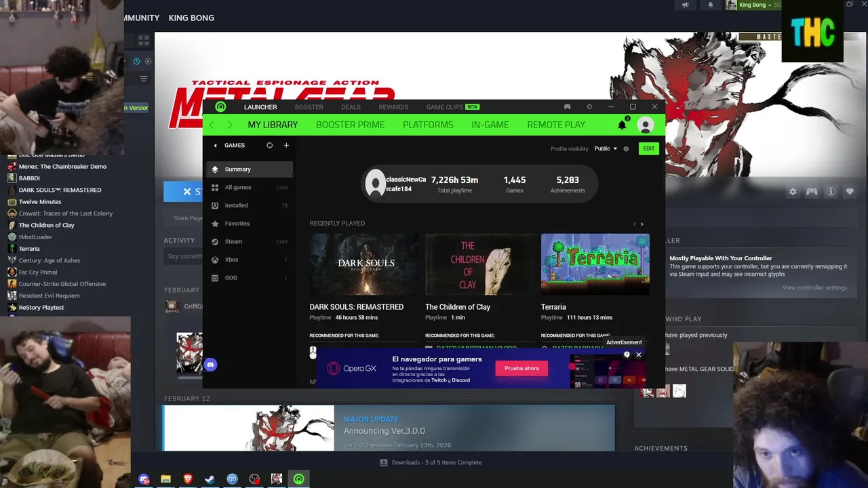Open the Discord floating button
Screen dimensions: 868x488
click(x=210, y=365)
